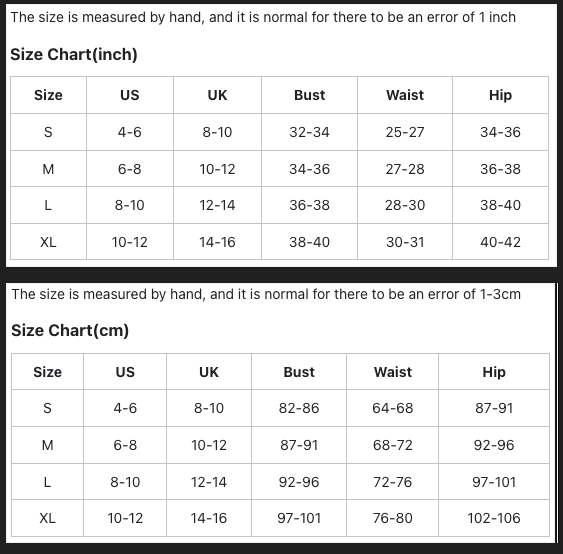Click the 102-106 hip cell
Screen dimensions: 563x554
click(x=494, y=518)
